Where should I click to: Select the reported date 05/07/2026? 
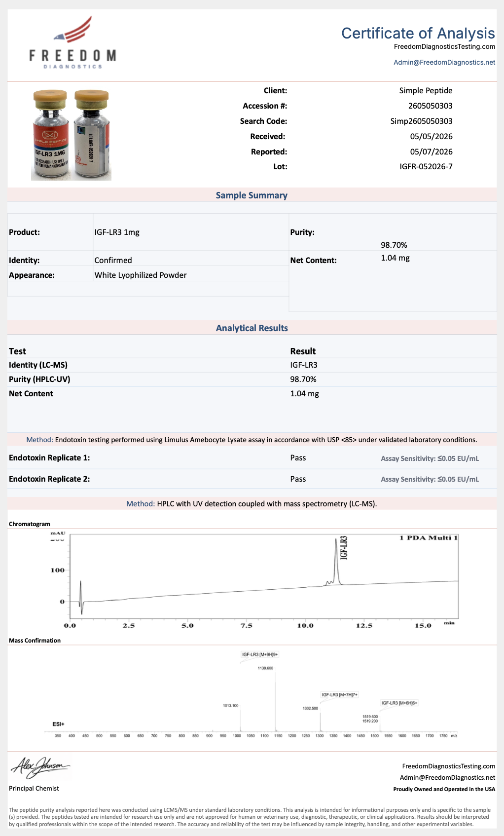[x=432, y=152]
